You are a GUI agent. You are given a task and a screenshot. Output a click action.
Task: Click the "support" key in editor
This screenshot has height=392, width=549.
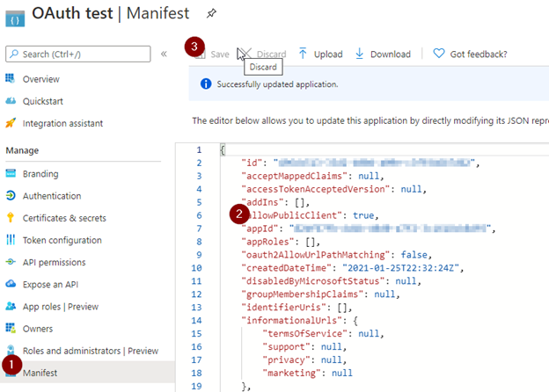point(287,347)
